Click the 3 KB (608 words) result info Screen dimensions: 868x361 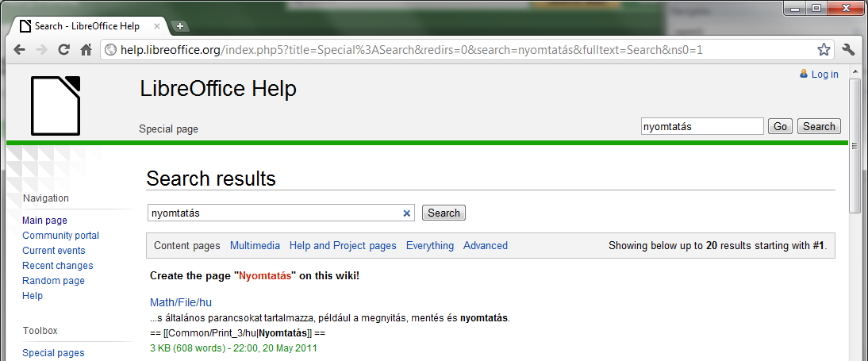(233, 348)
